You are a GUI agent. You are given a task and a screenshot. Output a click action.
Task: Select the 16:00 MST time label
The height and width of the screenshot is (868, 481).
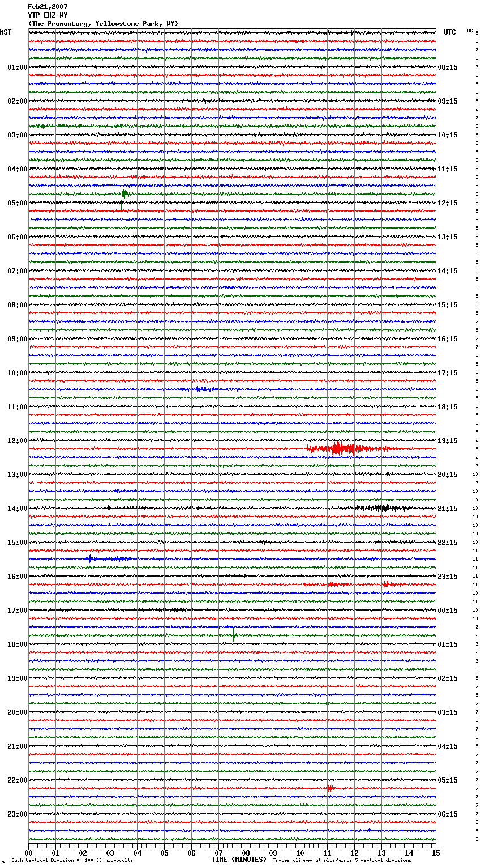[x=18, y=577]
